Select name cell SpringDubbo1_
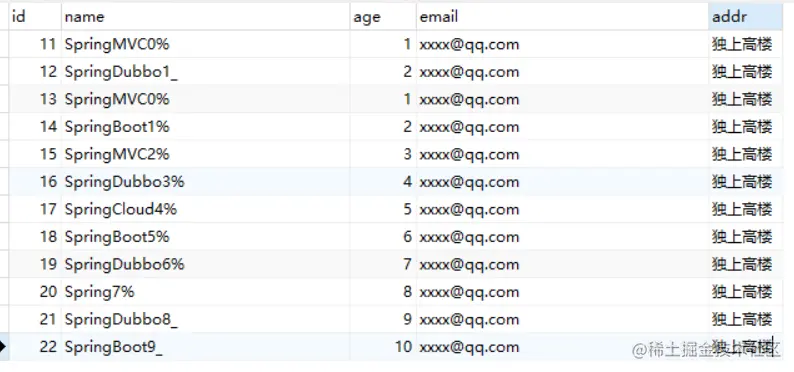Viewport: 794px width, 372px height. 206,72
